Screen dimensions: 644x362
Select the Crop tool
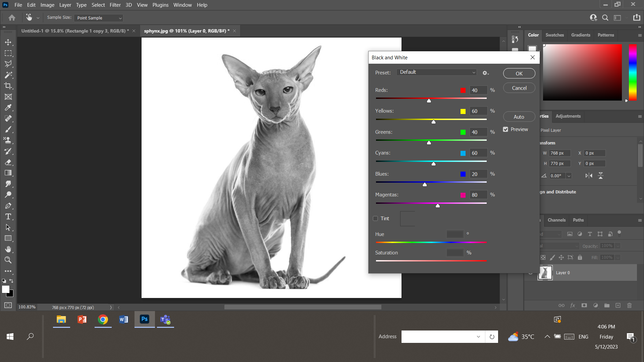pos(8,86)
